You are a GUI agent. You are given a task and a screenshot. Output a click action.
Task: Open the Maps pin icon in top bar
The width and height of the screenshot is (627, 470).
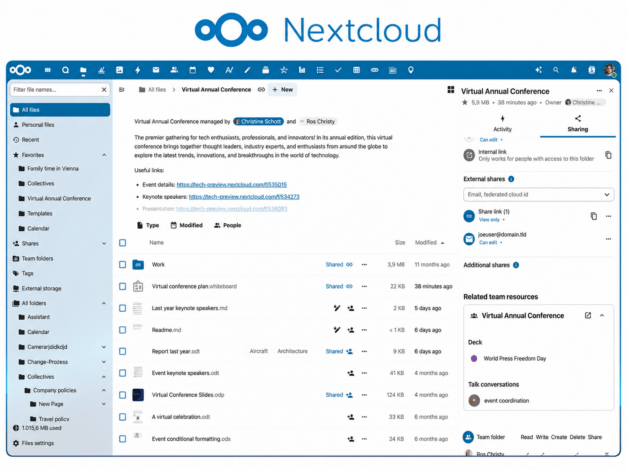[x=411, y=70]
